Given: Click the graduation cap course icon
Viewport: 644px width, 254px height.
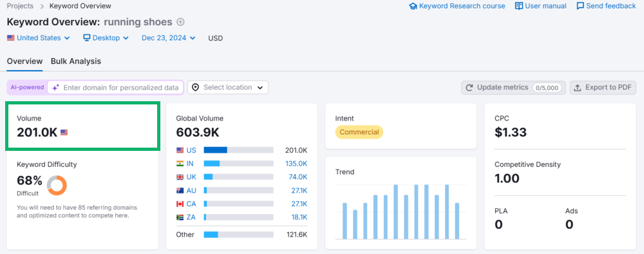Looking at the screenshot, I should (x=413, y=6).
